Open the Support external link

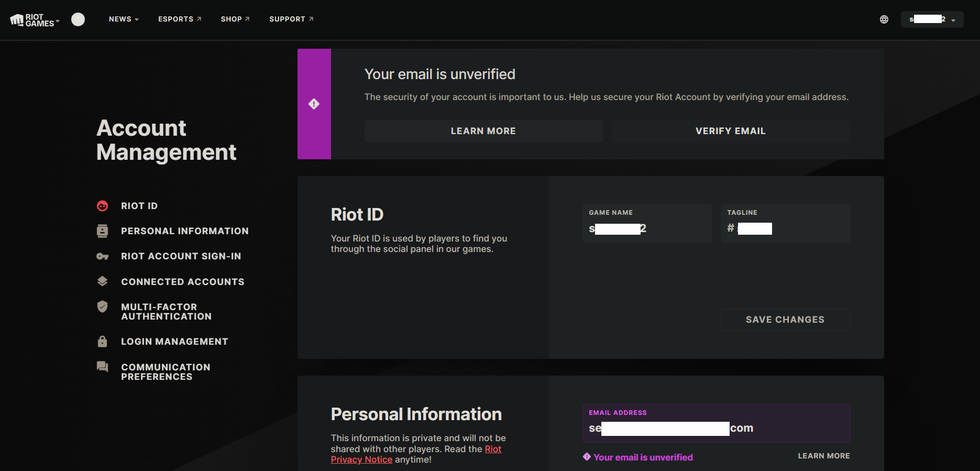(x=291, y=19)
